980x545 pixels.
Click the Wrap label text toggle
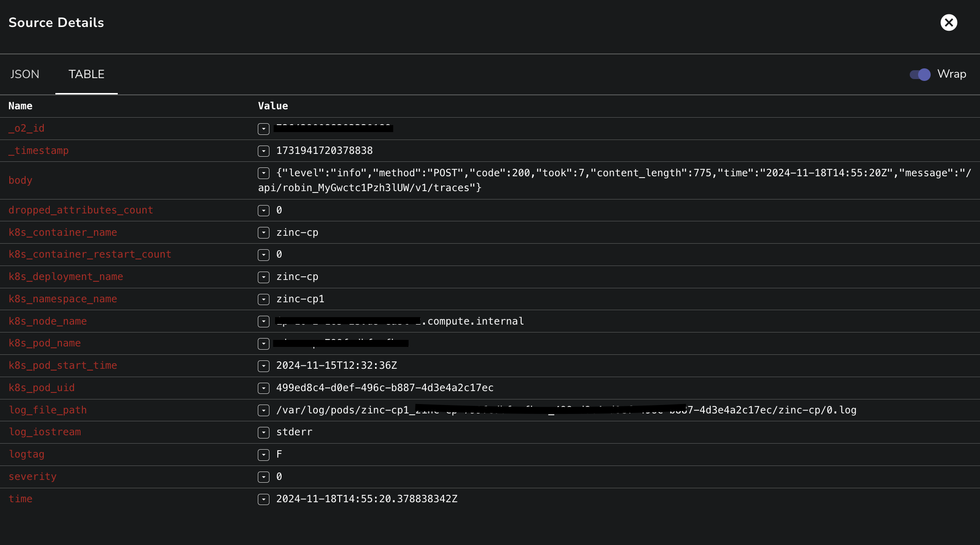(952, 74)
